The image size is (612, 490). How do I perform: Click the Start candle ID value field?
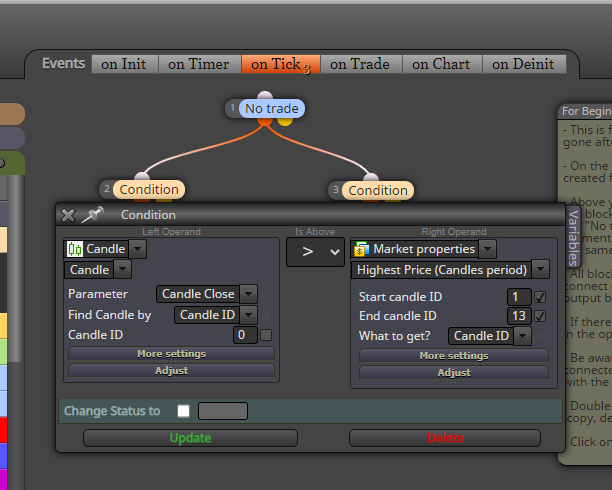(x=519, y=297)
